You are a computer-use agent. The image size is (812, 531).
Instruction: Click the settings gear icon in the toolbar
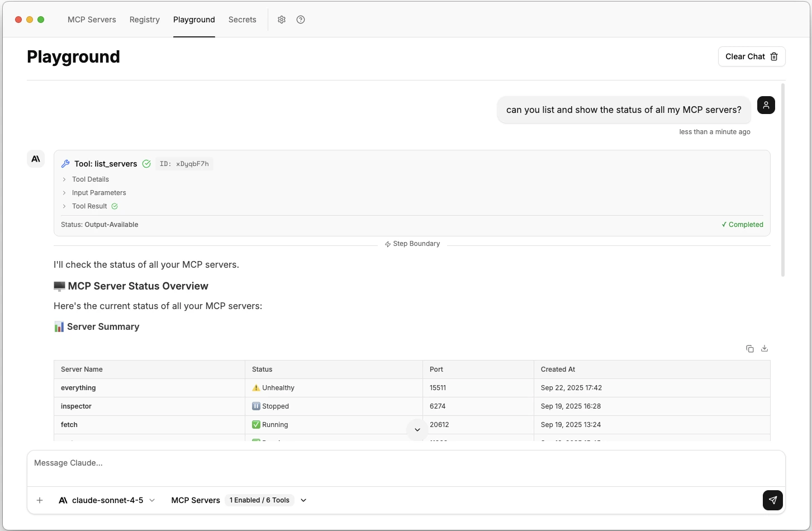[282, 20]
